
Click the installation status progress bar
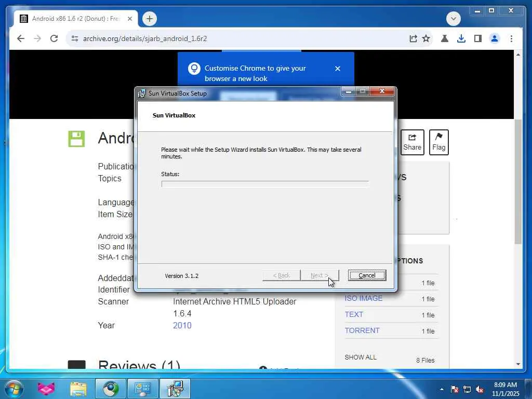coord(265,184)
